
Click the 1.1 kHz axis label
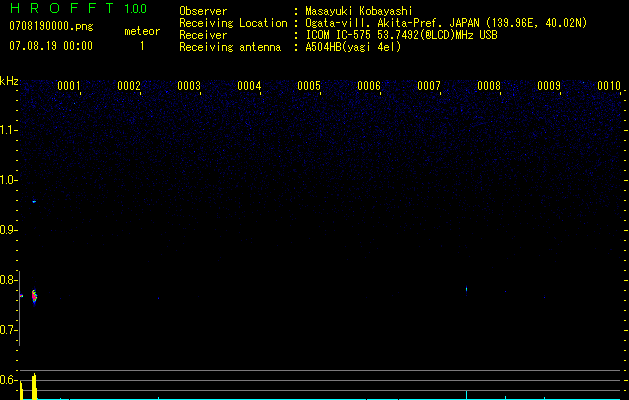[8, 130]
